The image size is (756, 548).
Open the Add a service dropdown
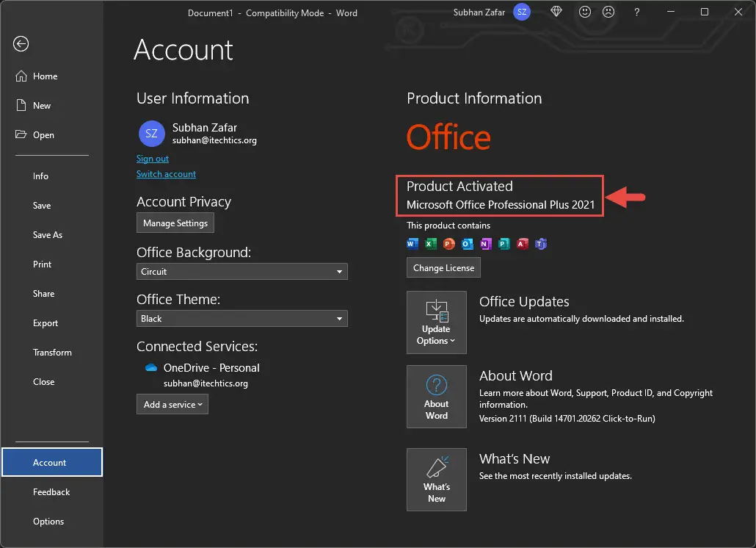[x=172, y=404]
